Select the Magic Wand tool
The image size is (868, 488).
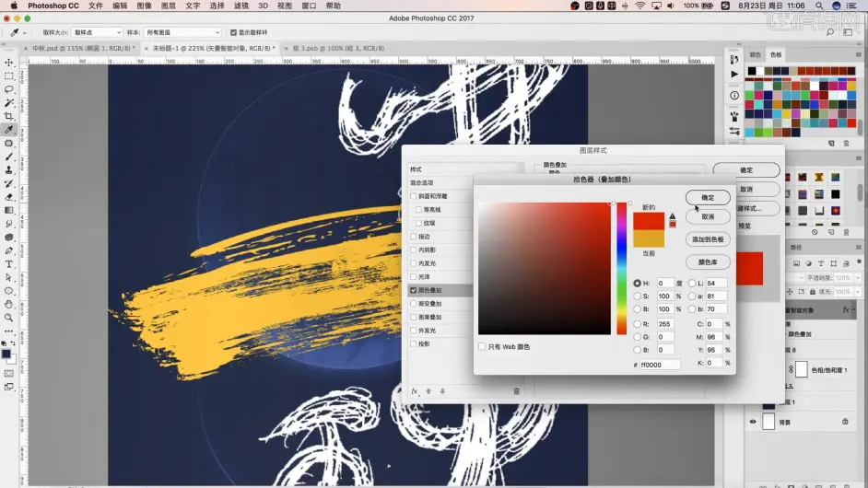click(9, 103)
